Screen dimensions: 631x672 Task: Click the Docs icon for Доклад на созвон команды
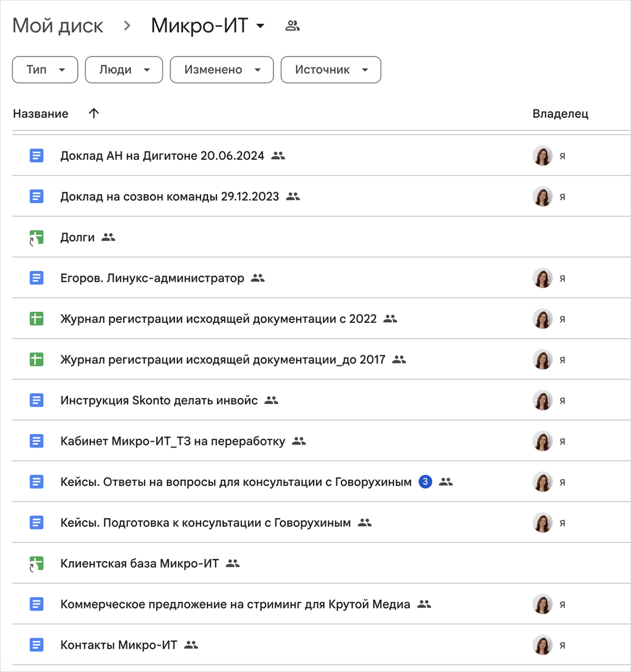point(36,197)
